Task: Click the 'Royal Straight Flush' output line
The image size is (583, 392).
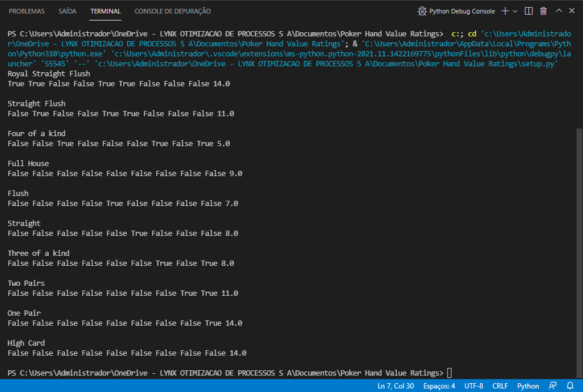Action: coord(49,73)
